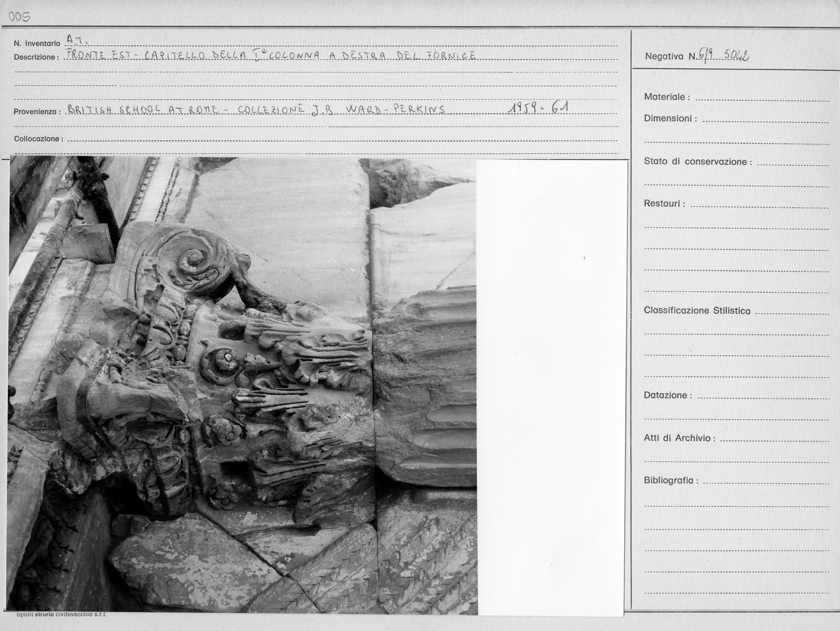Click the handwritten date '1959-61'

[540, 109]
